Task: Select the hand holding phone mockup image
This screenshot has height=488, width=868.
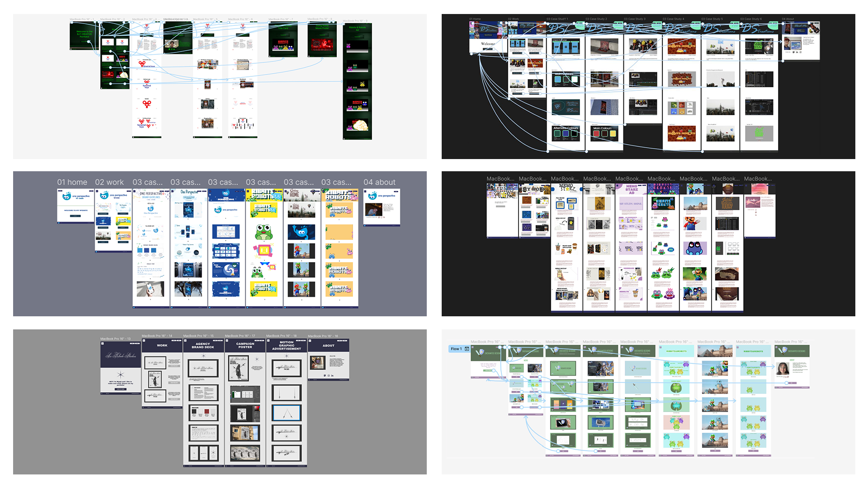Action: (x=151, y=289)
